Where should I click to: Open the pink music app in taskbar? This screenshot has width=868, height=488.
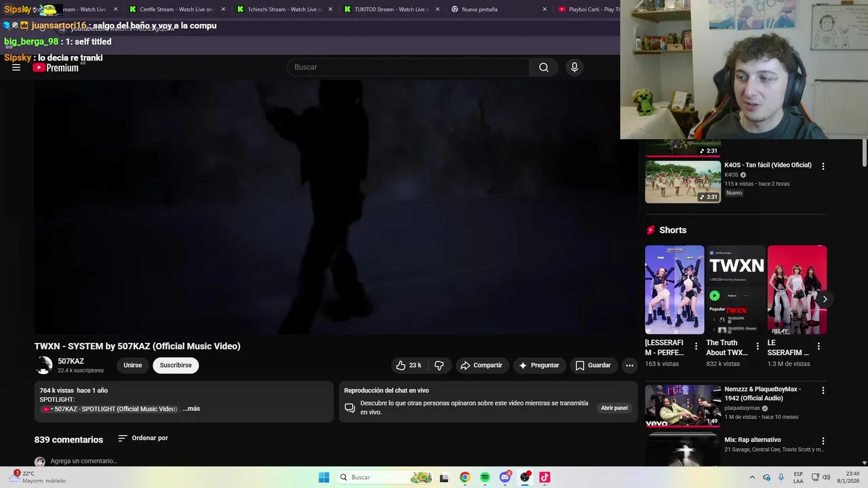click(545, 477)
